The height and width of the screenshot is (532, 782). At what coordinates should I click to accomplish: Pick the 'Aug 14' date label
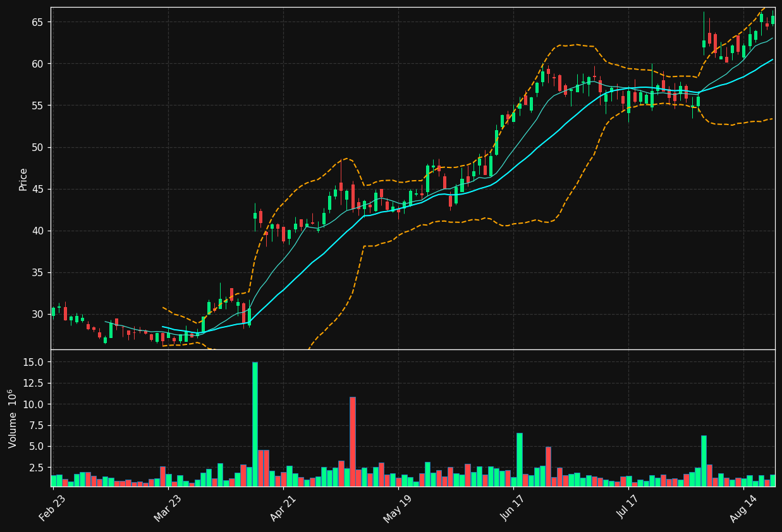pyautogui.click(x=743, y=509)
